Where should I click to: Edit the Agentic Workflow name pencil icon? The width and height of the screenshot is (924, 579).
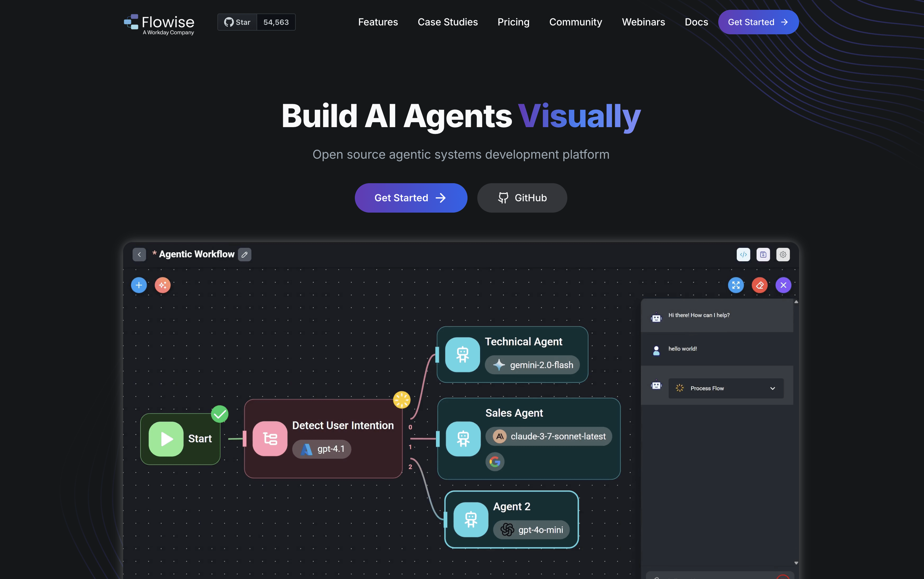tap(245, 255)
